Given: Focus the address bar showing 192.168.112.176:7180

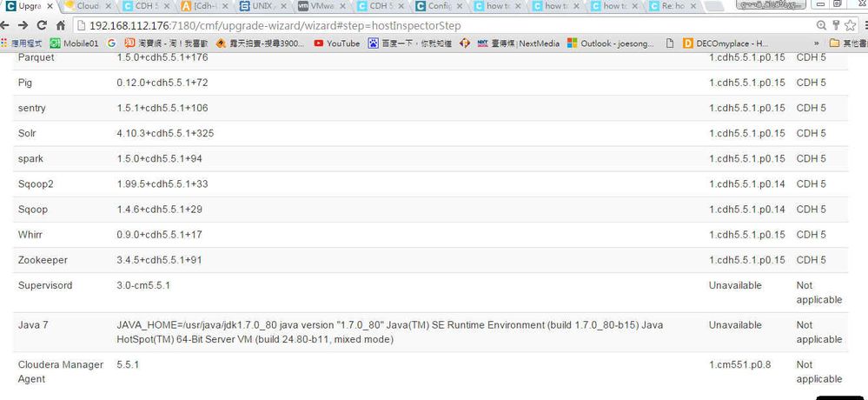Looking at the screenshot, I should pos(443,25).
